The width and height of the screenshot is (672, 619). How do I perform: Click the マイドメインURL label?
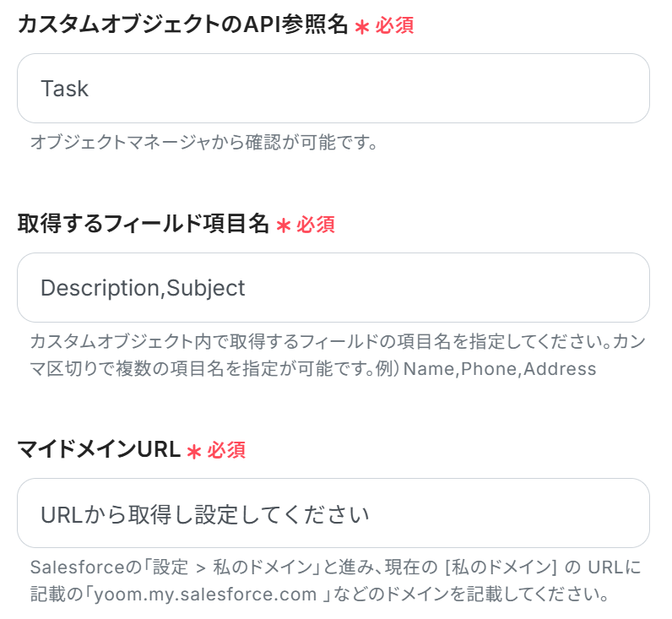[x=99, y=451]
